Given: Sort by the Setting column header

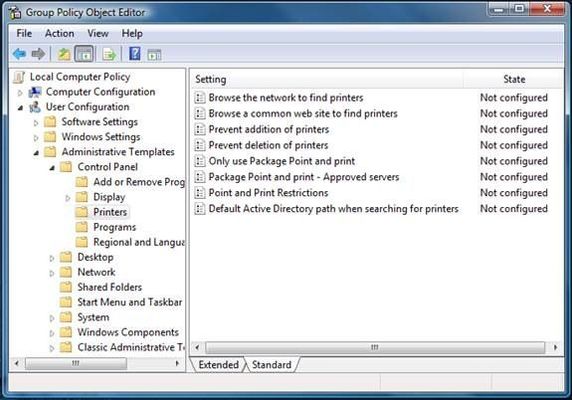Looking at the screenshot, I should coord(327,79).
